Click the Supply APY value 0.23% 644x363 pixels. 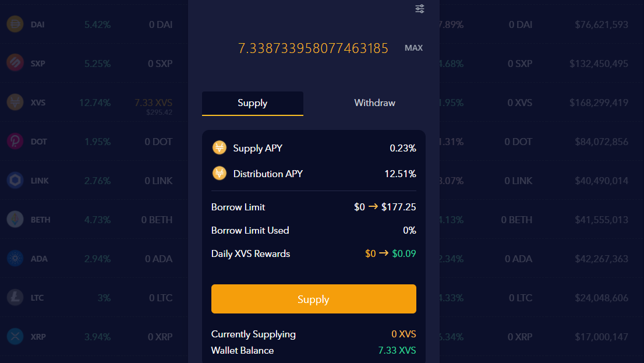tap(403, 148)
